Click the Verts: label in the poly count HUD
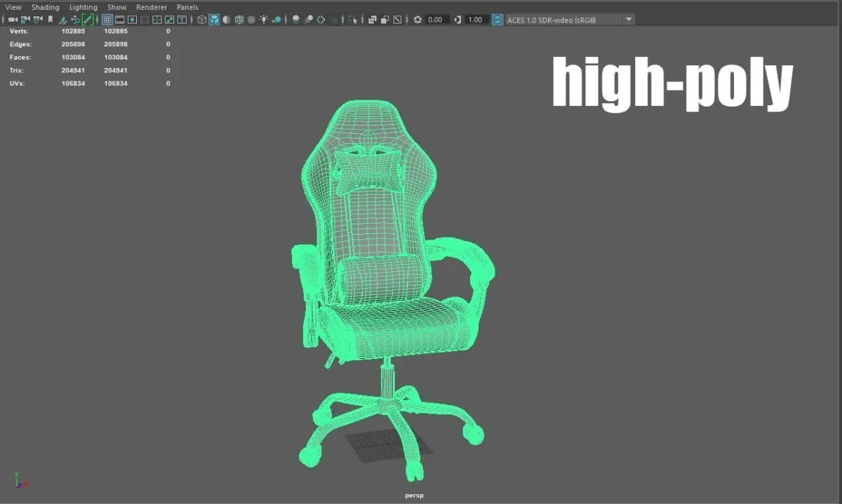 [19, 31]
